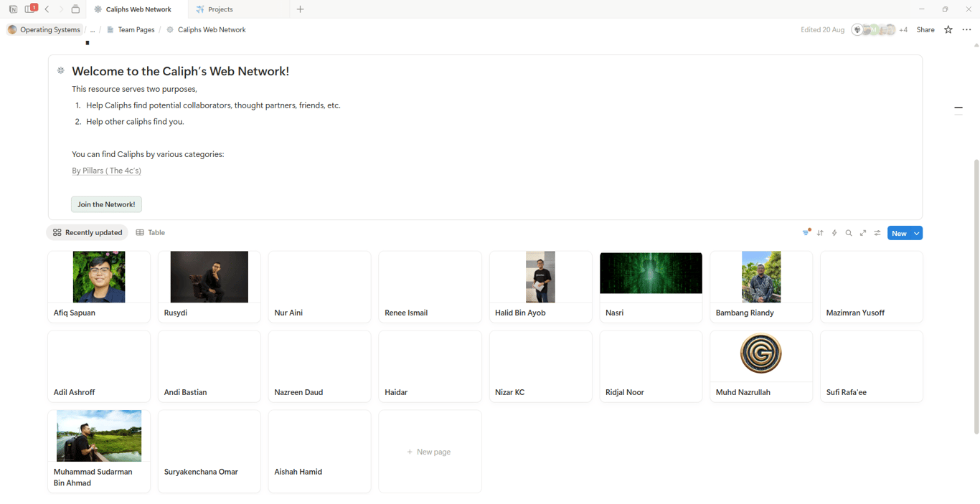Click the Share button
The image size is (980, 504).
pos(925,29)
